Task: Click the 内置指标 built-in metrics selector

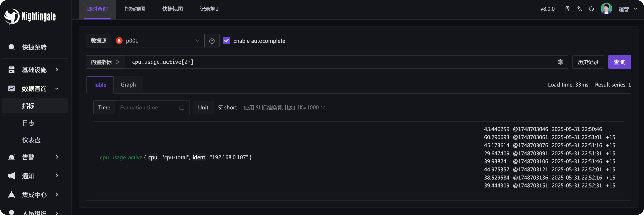Action: [105, 62]
